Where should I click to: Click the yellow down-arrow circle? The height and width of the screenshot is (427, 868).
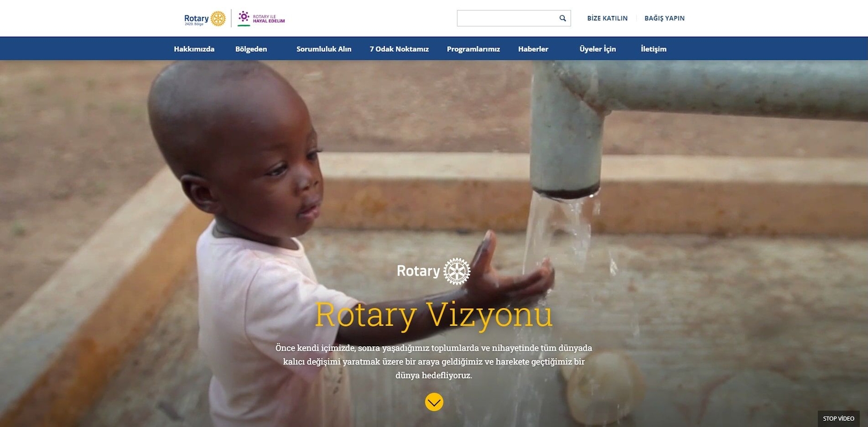(434, 402)
